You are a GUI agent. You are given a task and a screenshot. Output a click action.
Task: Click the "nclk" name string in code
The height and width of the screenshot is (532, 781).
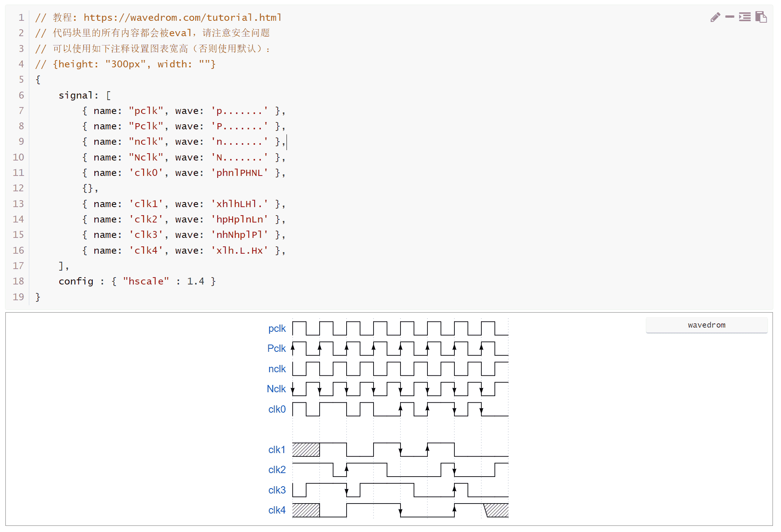coord(146,142)
